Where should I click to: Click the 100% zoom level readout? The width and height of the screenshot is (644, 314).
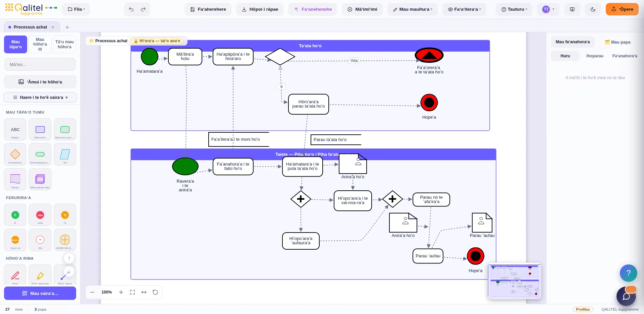(x=107, y=292)
